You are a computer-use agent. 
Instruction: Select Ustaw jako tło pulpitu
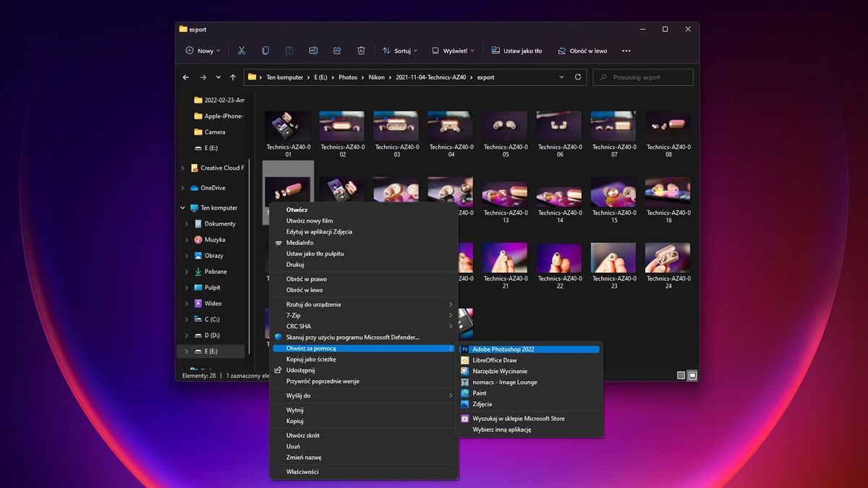[x=364, y=254]
